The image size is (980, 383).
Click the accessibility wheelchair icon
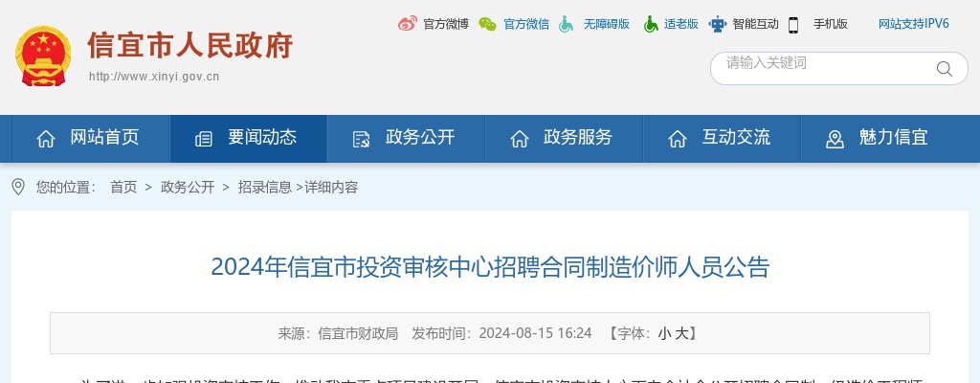point(567,24)
